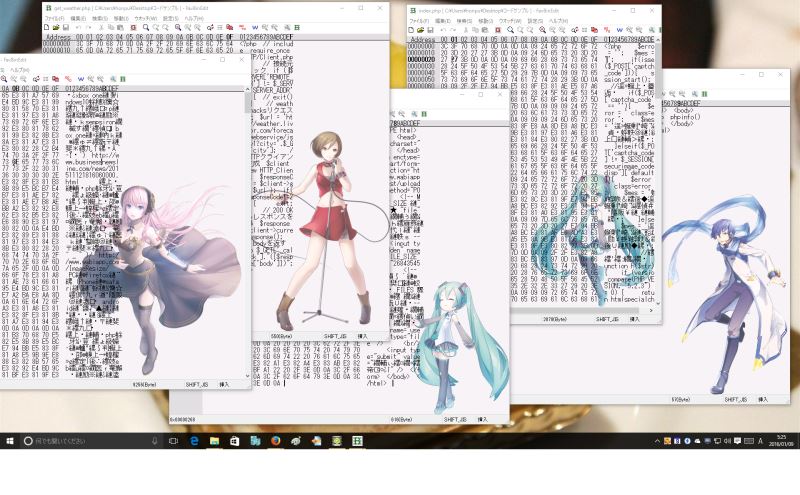Click Paste icon in get_weather.php window toolbar
The image size is (800, 495).
coord(120,28)
